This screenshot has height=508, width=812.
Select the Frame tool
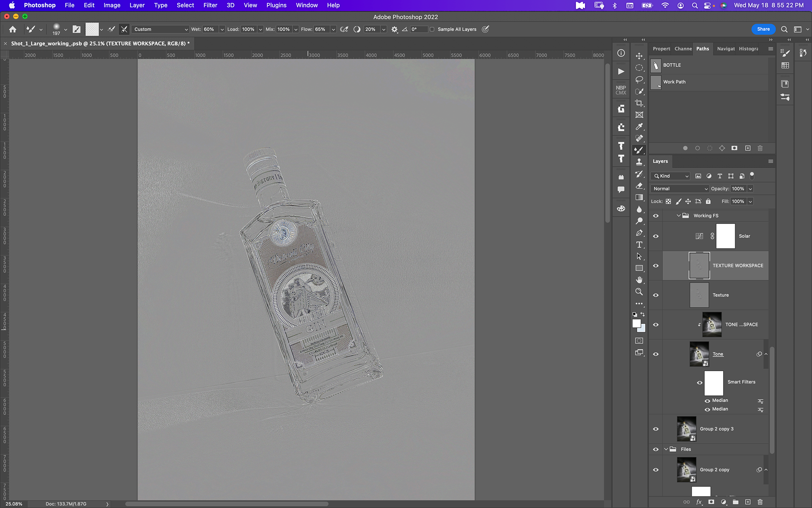coord(639,115)
